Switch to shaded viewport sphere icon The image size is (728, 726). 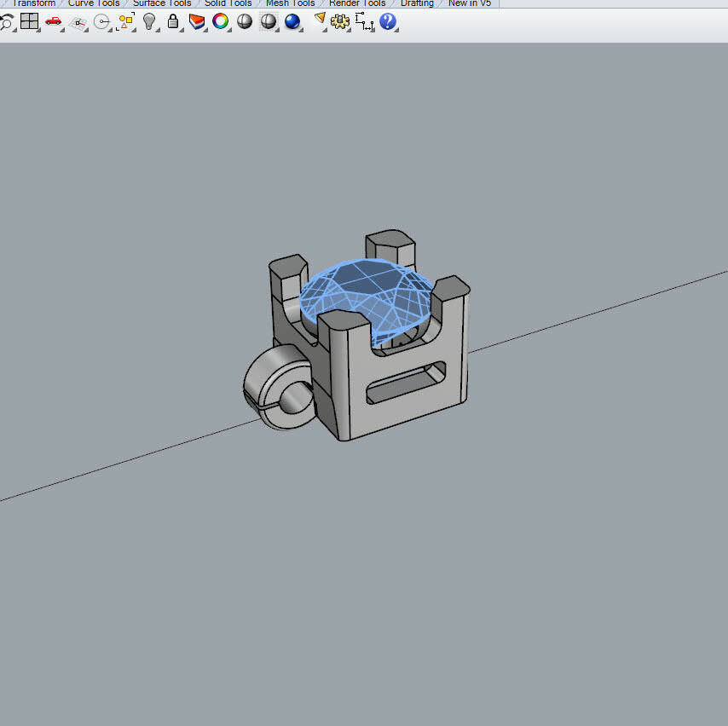(245, 21)
